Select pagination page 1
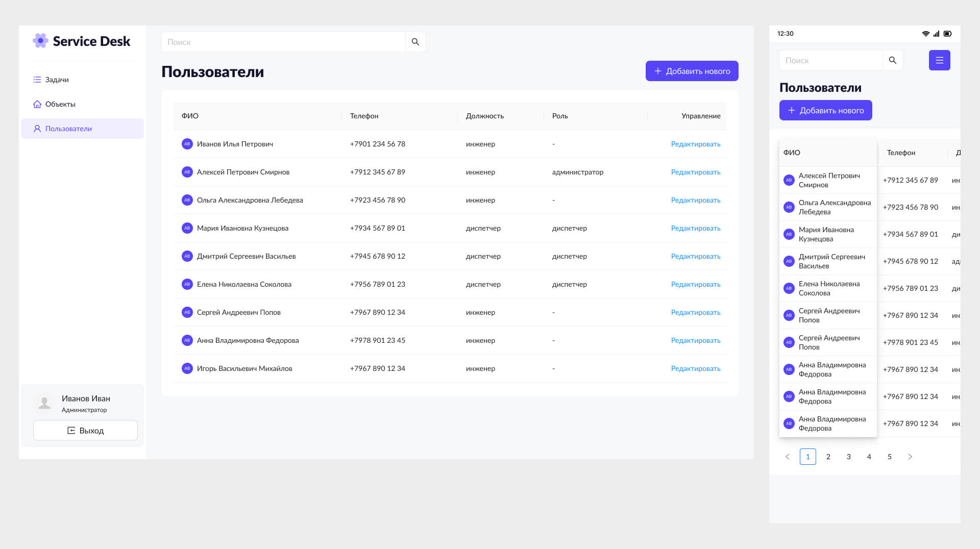Viewport: 980px width, 549px height. click(x=807, y=457)
